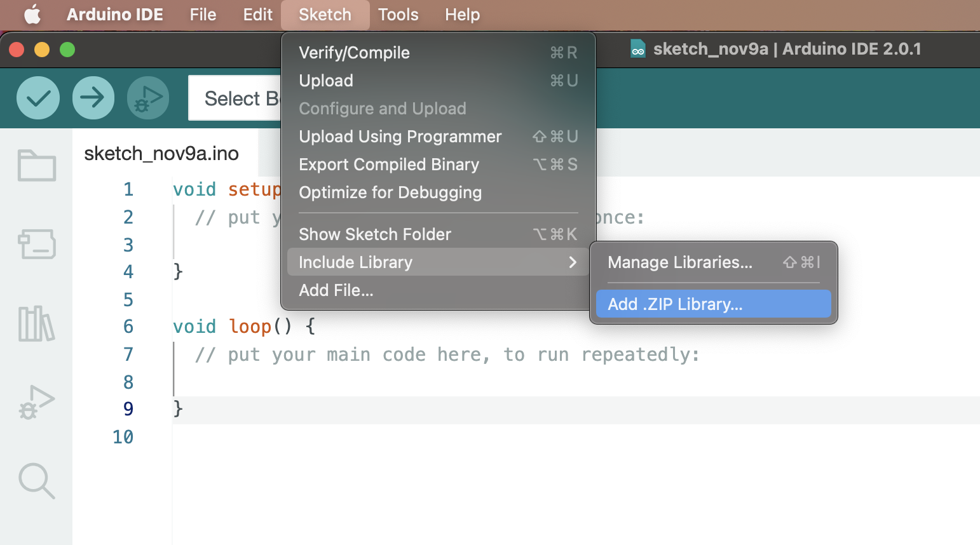Close the open Sketch menu

pyautogui.click(x=325, y=14)
